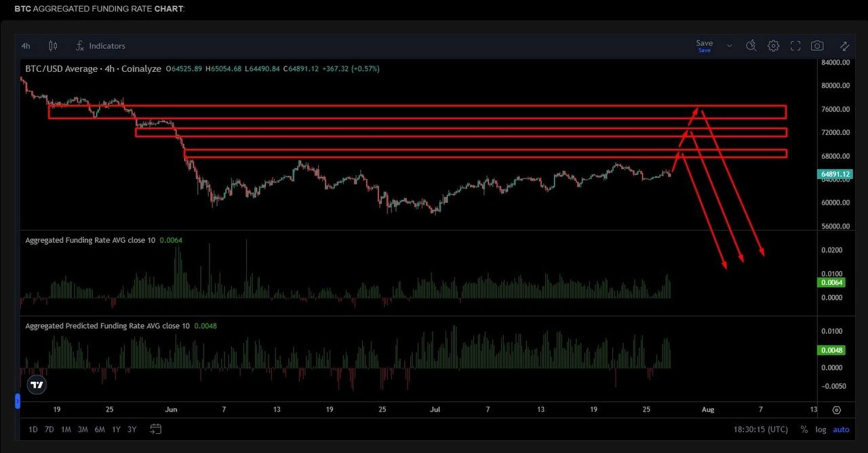Open the Indicators menu
This screenshot has width=868, height=453.
100,46
